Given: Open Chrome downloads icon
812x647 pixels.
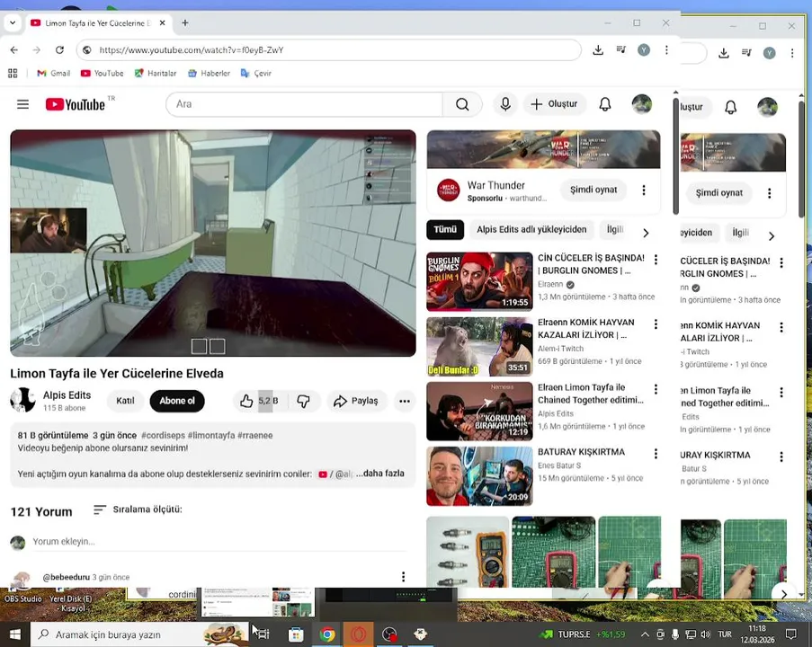Looking at the screenshot, I should 598,50.
